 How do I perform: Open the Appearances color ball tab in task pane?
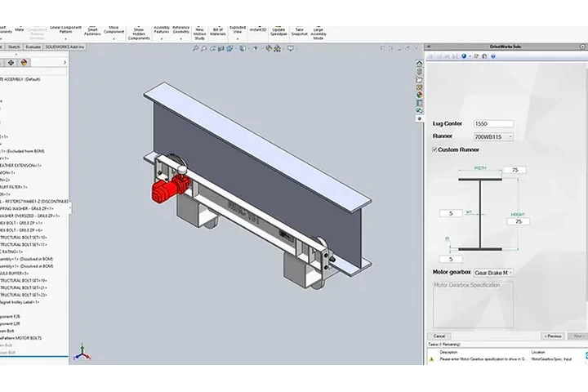click(419, 95)
